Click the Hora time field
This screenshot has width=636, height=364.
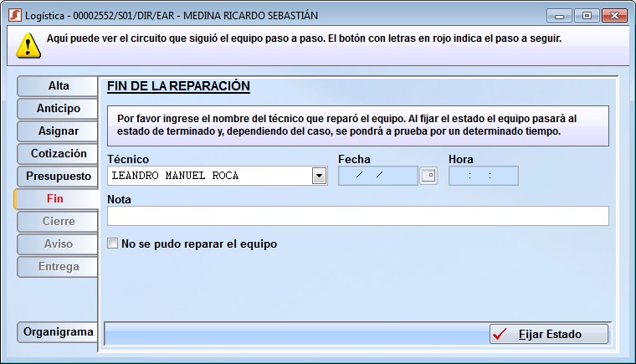tap(483, 176)
